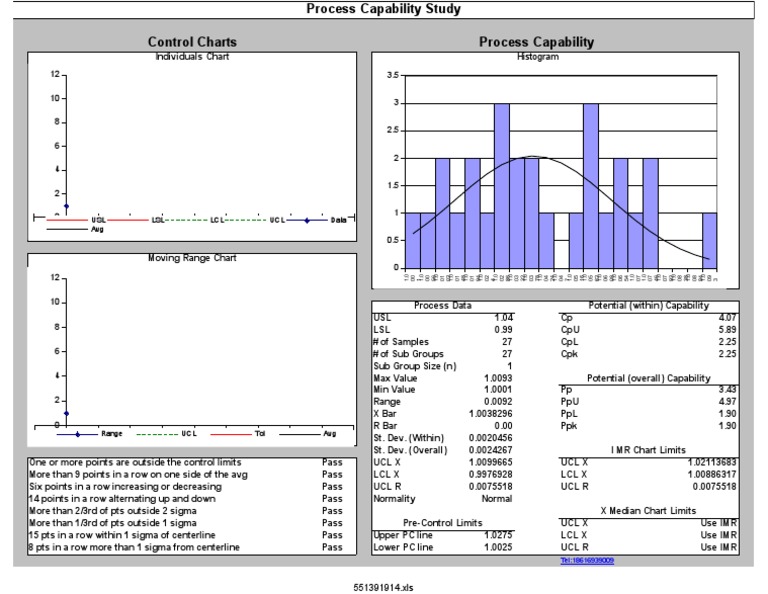
Task: Click the blue Tel hyperlink below the tables
Action: [587, 561]
